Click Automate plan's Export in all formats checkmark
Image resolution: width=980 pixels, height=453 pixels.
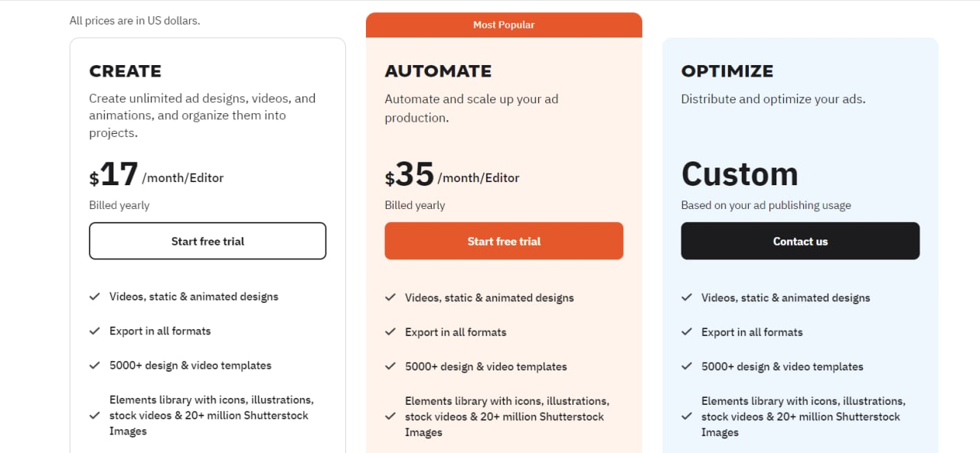point(390,332)
